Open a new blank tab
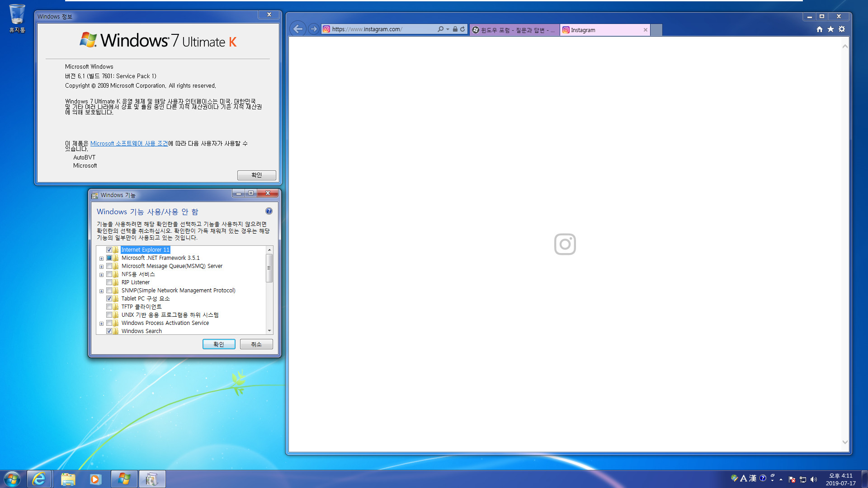Viewport: 868px width, 488px height. pyautogui.click(x=656, y=30)
